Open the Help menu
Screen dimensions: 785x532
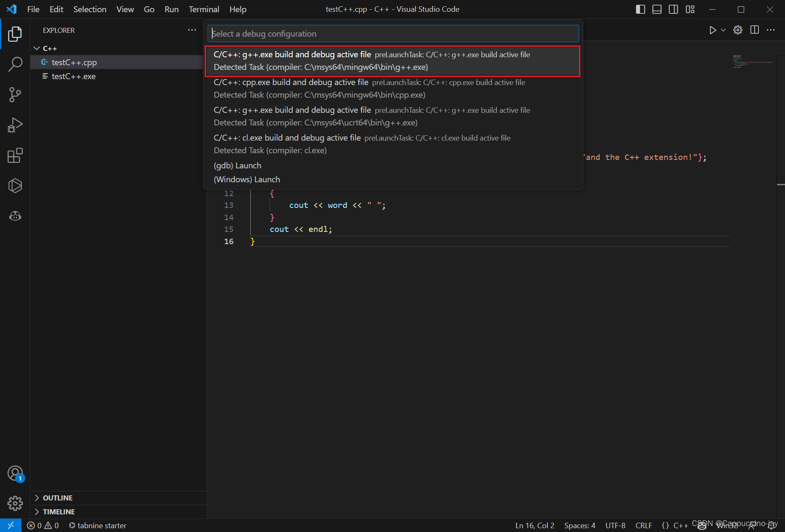tap(238, 9)
